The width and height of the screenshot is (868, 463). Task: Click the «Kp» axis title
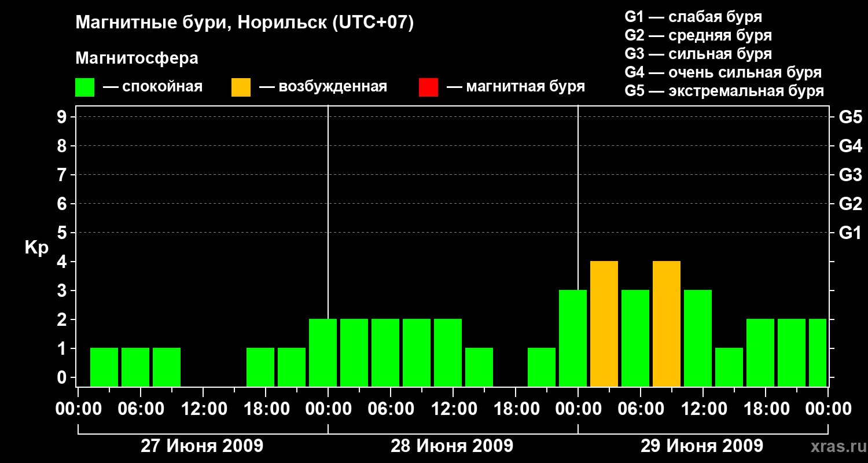click(37, 247)
